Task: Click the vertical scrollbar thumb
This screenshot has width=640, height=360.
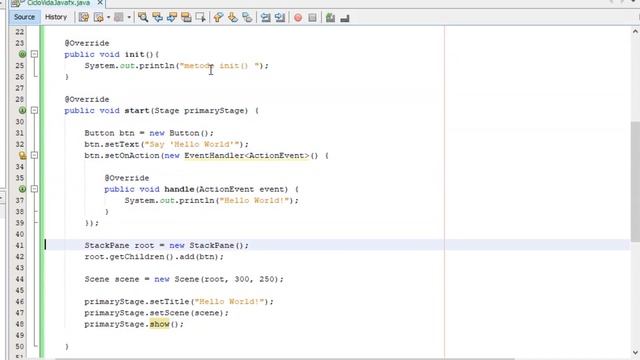Action: click(635, 182)
